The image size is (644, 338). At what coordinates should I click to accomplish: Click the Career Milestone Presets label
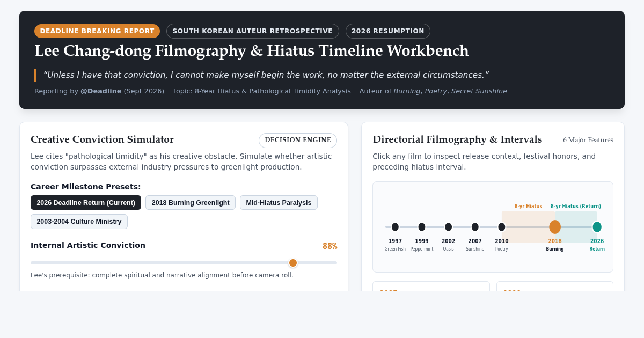click(86, 187)
